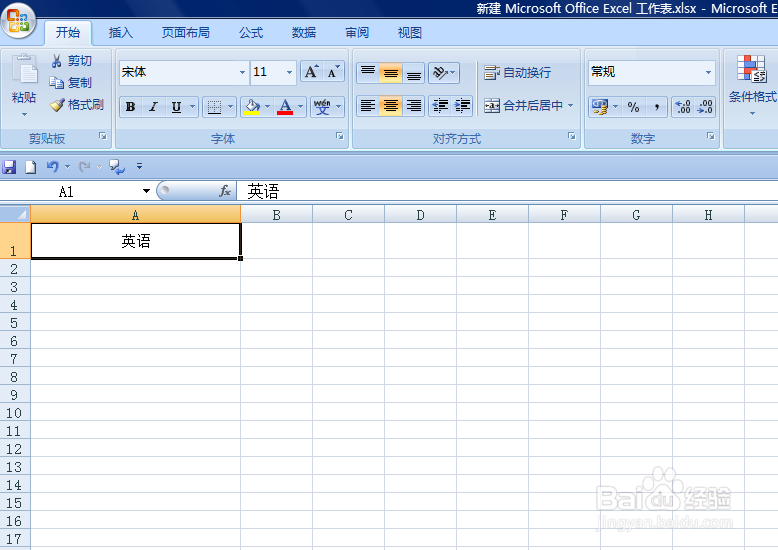778x550 pixels.
Task: Activate the 格式刷 format painter
Action: (77, 105)
